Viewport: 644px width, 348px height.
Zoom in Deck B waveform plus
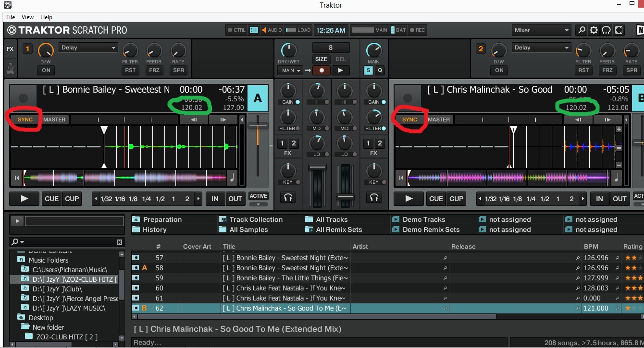click(x=619, y=129)
